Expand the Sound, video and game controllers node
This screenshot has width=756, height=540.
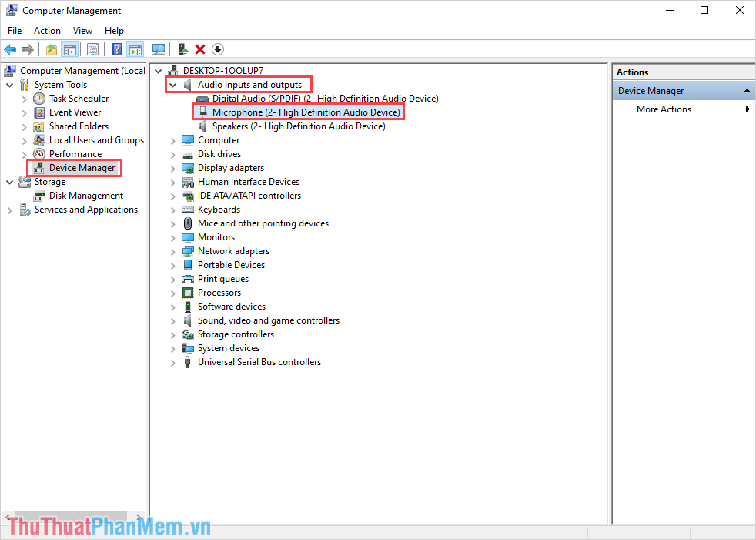point(172,320)
